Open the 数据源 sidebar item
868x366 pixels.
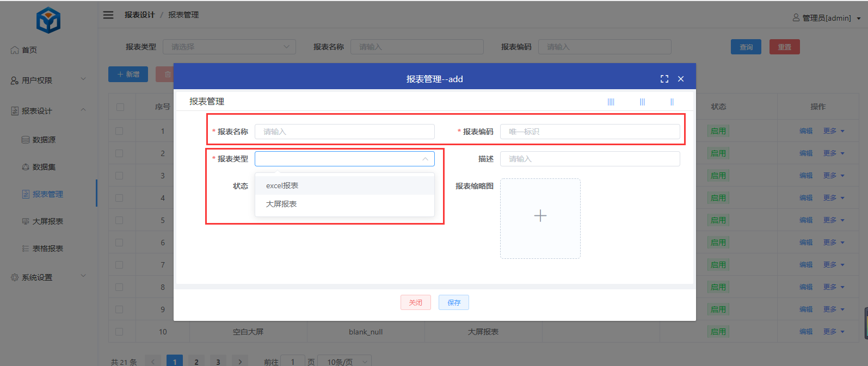point(44,140)
